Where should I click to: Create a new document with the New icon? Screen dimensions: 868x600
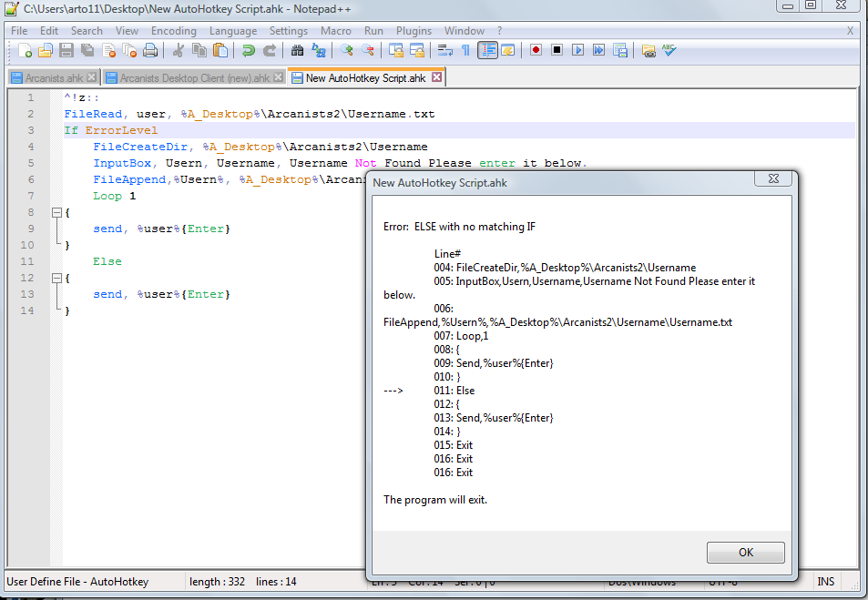pyautogui.click(x=25, y=50)
